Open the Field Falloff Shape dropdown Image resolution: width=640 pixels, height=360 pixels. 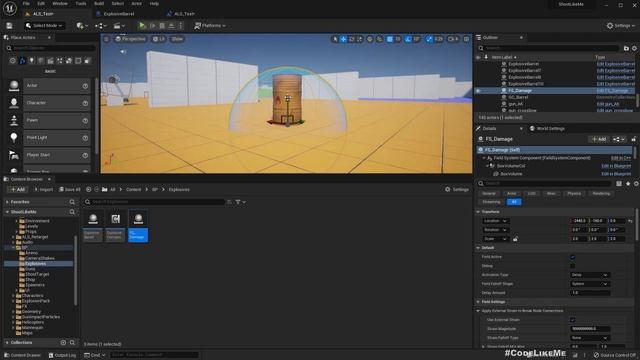[x=590, y=284]
